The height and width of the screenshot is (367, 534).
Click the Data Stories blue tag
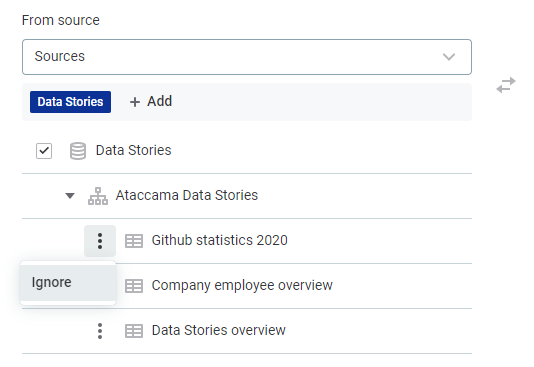point(70,102)
